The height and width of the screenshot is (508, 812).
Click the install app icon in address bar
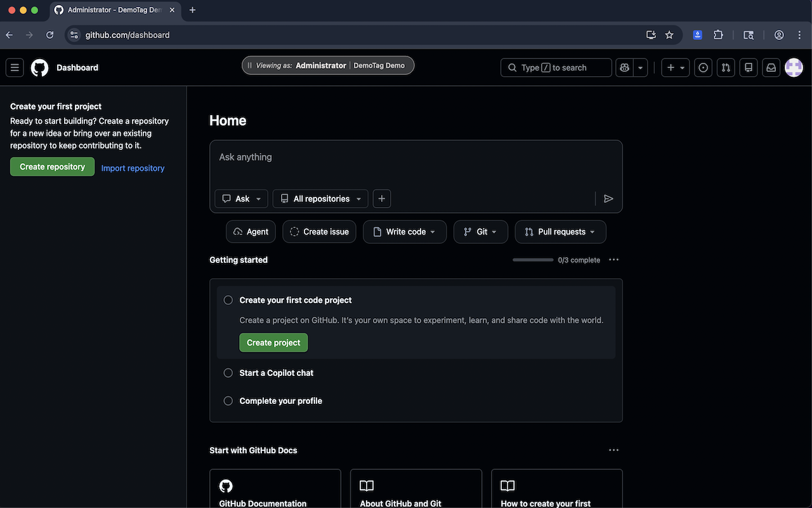pos(651,35)
